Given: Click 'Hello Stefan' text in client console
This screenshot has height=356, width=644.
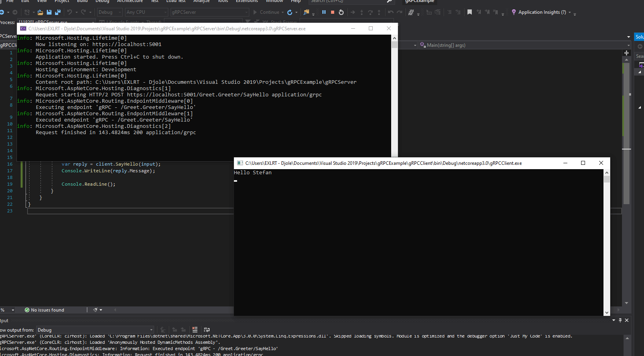Looking at the screenshot, I should pos(253,172).
